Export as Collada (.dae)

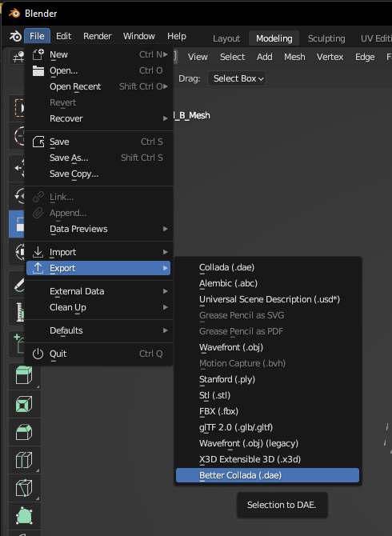coord(267,267)
